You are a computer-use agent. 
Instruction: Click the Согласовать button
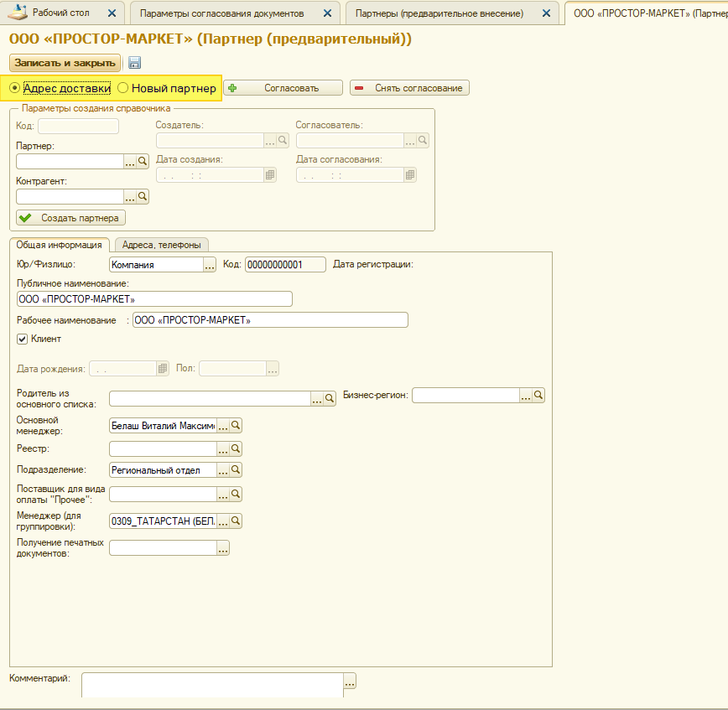pos(283,88)
